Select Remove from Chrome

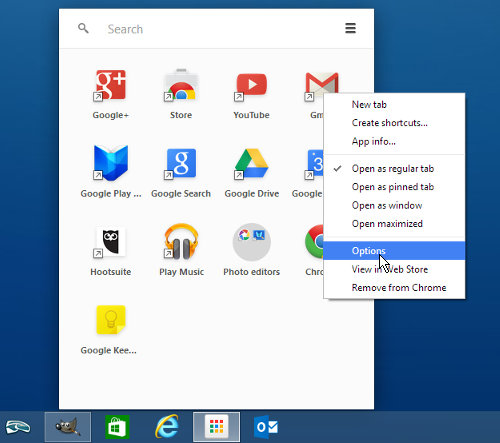coord(394,287)
